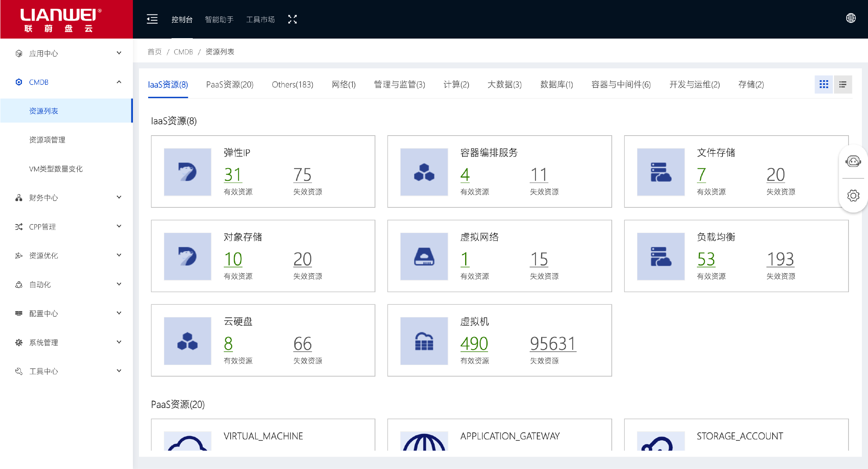Expand the 应用中心 menu chevron
The height and width of the screenshot is (469, 868).
119,53
